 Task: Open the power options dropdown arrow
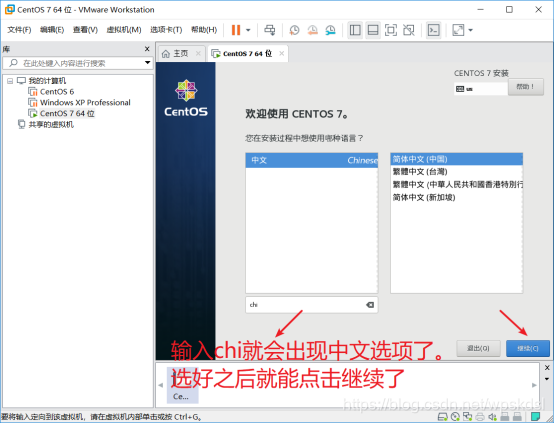(x=248, y=30)
